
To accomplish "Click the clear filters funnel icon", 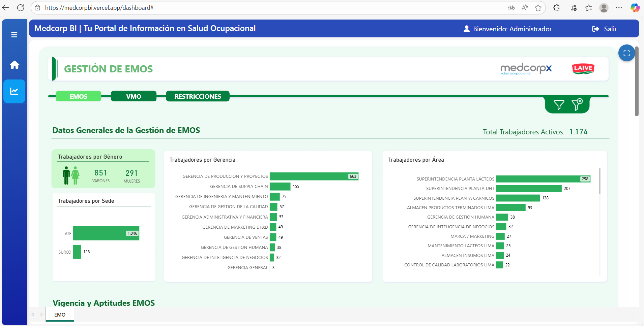I will pyautogui.click(x=577, y=105).
